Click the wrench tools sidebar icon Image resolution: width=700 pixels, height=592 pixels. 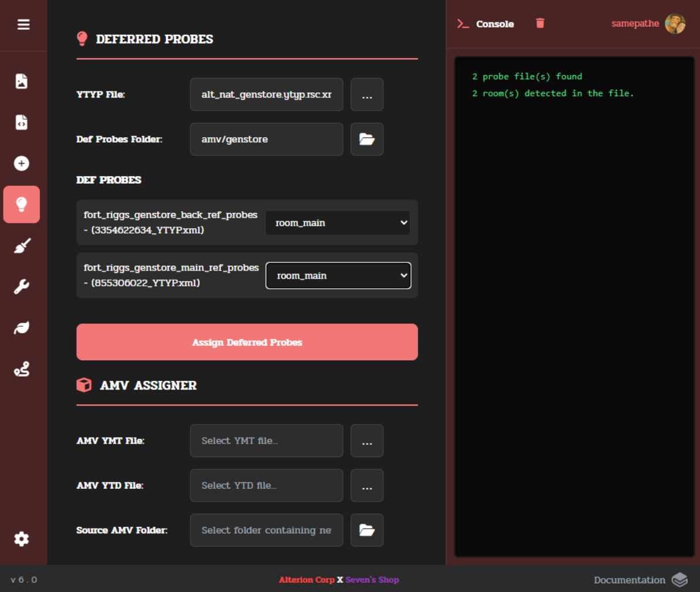point(22,286)
